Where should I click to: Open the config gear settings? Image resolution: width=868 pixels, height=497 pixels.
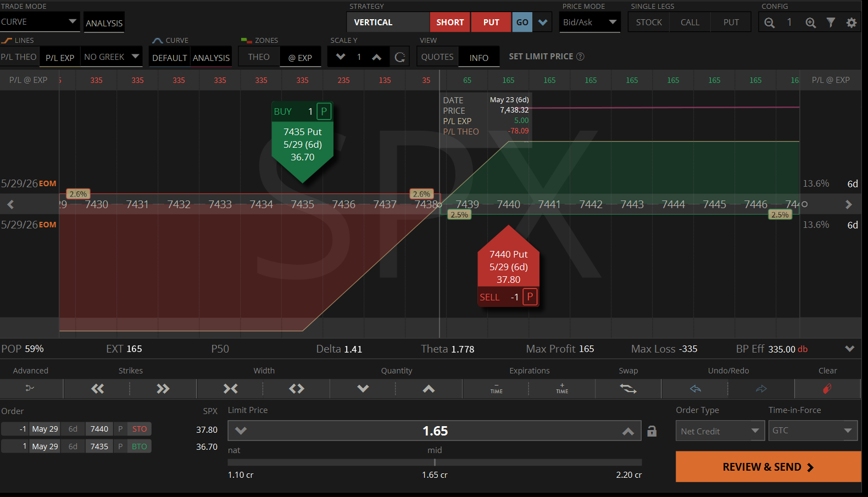(851, 23)
